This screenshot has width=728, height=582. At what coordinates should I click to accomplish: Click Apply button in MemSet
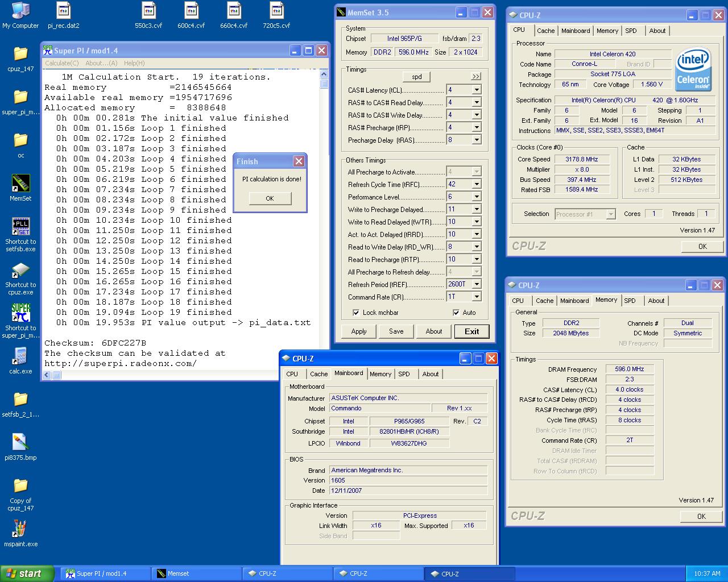point(359,331)
